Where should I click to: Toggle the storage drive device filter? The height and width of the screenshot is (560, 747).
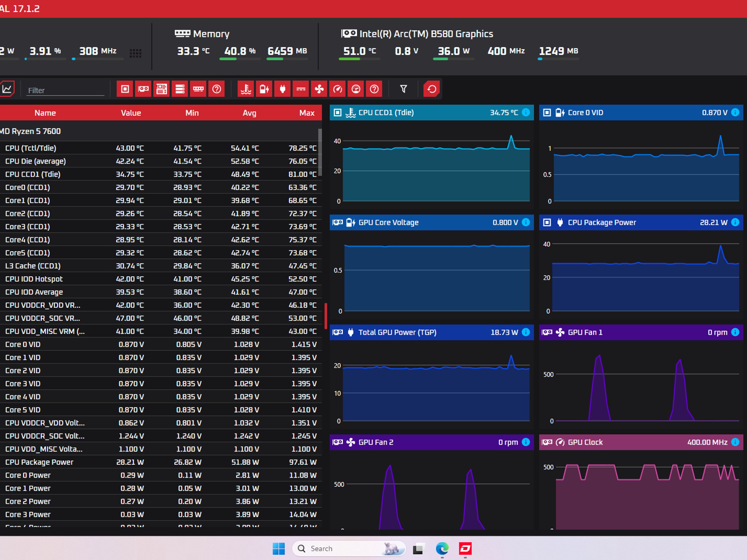point(180,89)
